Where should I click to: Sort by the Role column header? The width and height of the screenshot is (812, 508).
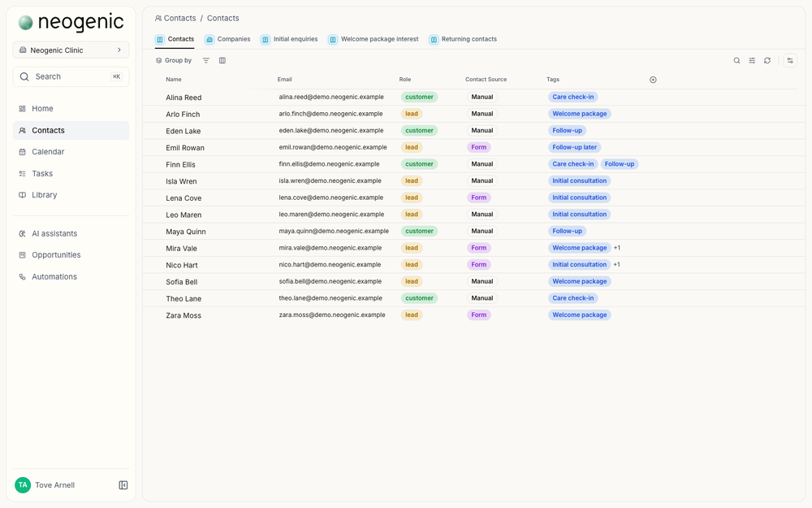(405, 80)
